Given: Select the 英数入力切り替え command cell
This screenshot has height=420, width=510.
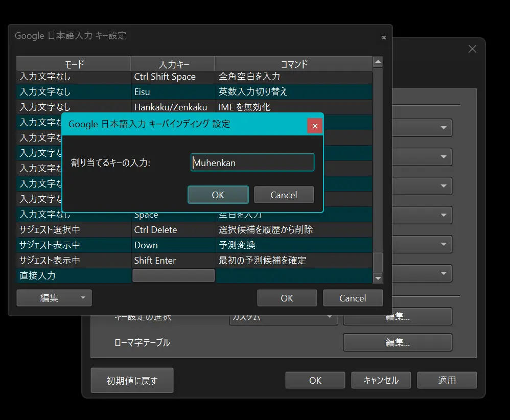Looking at the screenshot, I should tap(294, 92).
